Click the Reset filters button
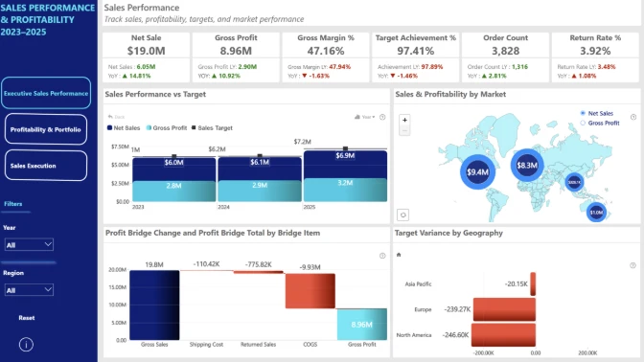644x362 pixels. 27,318
